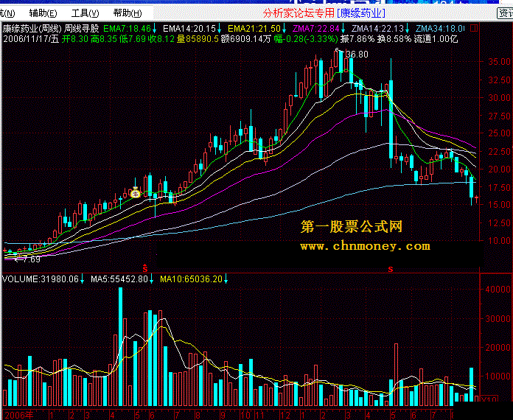The height and width of the screenshot is (420, 513).
Task: Click the cyan arrow after EMA7:18.46
Action: [154, 29]
